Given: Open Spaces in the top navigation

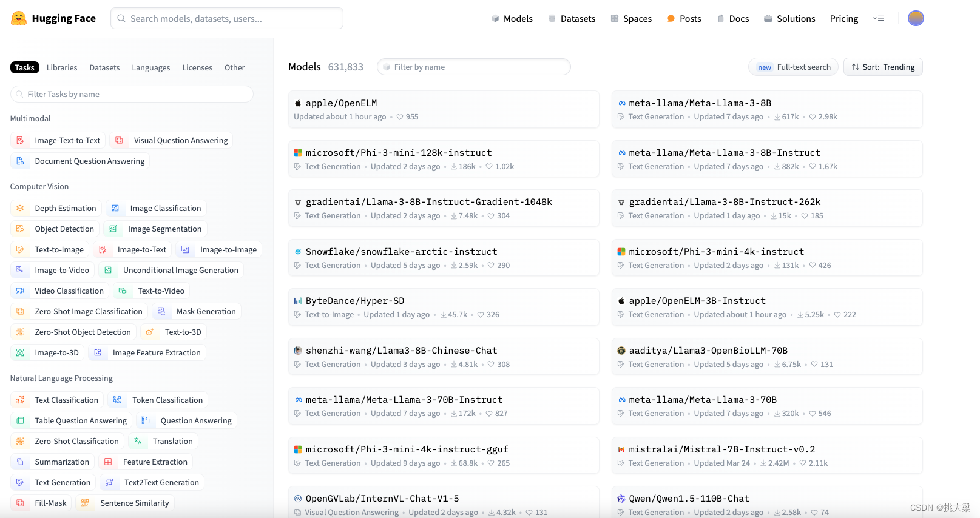Looking at the screenshot, I should (631, 19).
